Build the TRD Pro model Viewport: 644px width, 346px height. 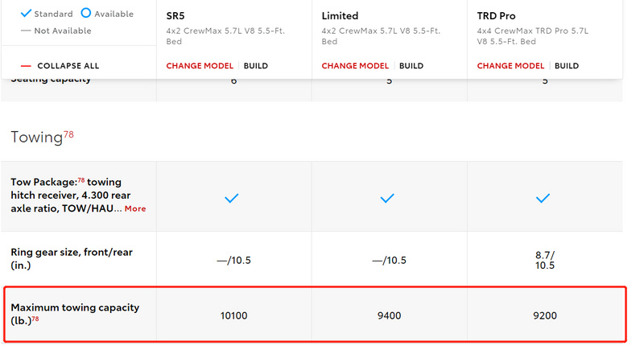(567, 66)
